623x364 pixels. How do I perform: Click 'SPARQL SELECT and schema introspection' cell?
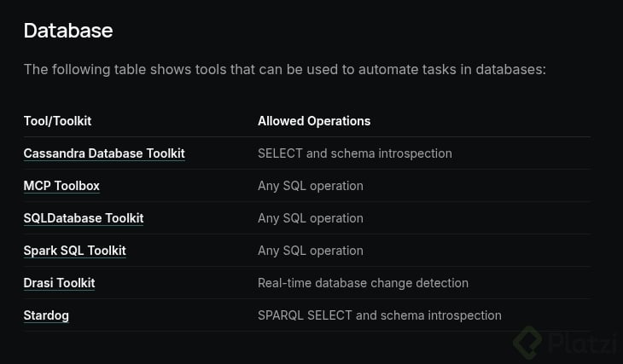380,315
